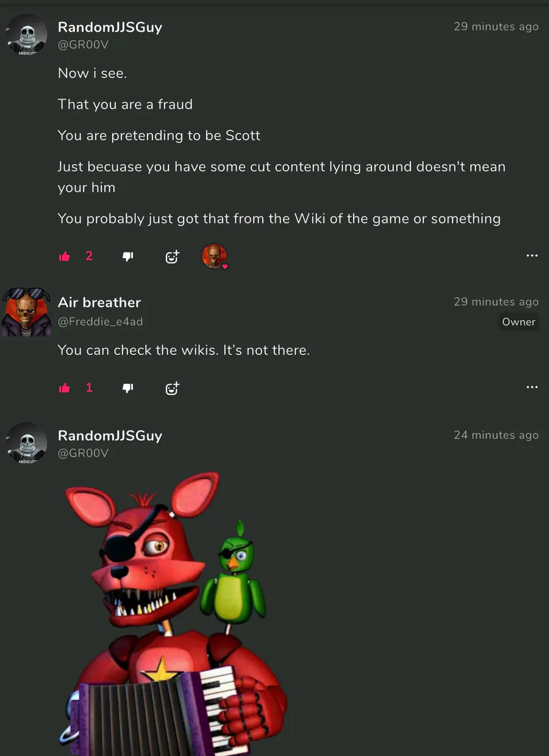Like Air breather's wikis reply
The width and height of the screenshot is (549, 756).
click(x=65, y=388)
